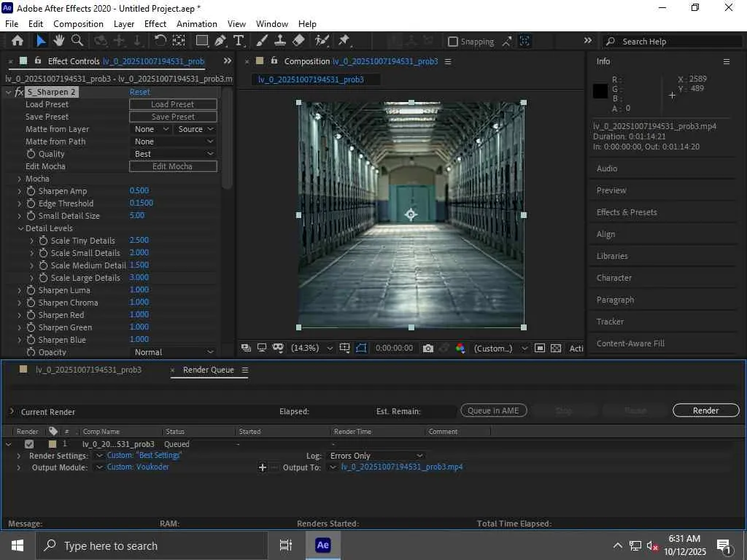Select the Hand tool

pos(59,41)
